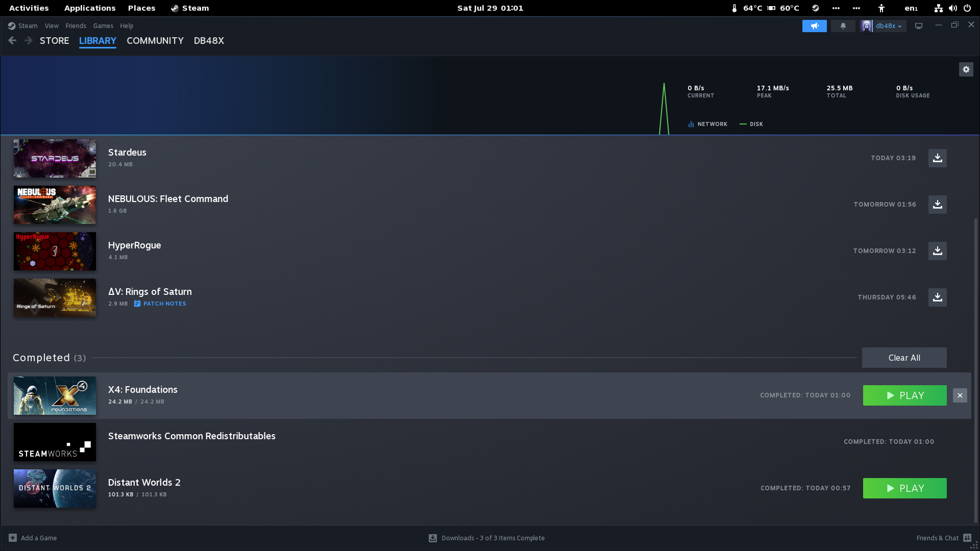
Task: Open the Steamworks Common Redistributables thumbnail
Action: point(55,442)
